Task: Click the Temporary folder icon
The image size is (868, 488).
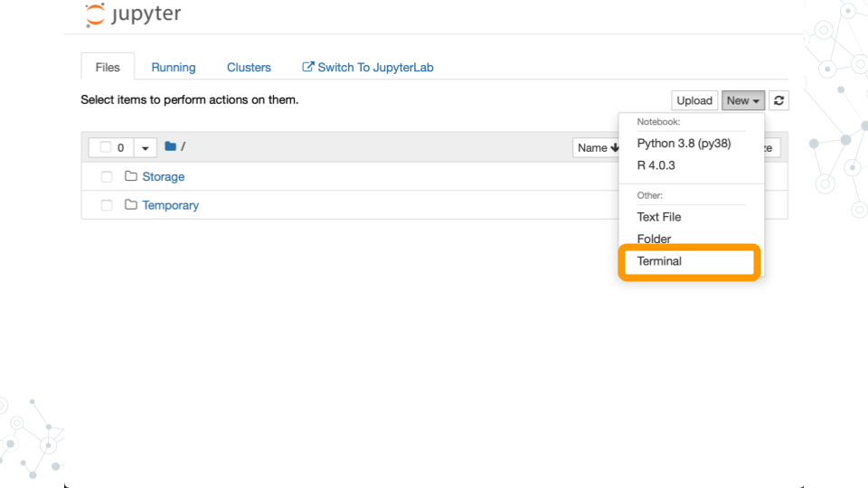Action: [x=130, y=205]
